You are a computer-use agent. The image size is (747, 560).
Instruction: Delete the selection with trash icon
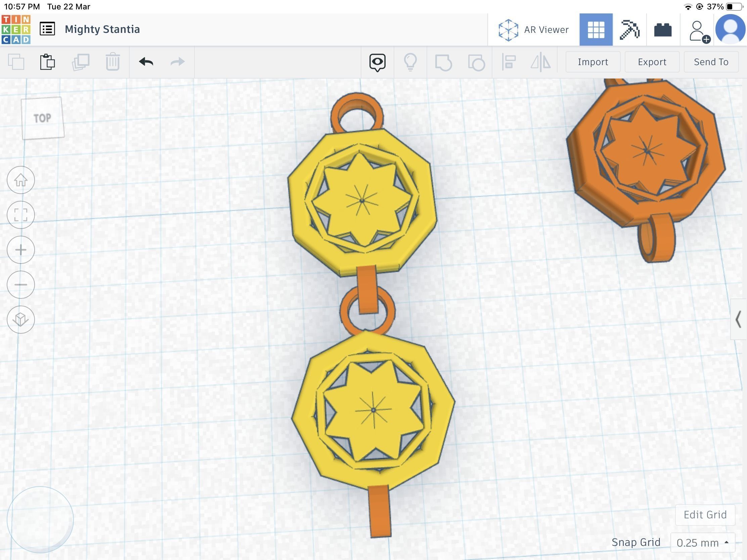tap(113, 62)
